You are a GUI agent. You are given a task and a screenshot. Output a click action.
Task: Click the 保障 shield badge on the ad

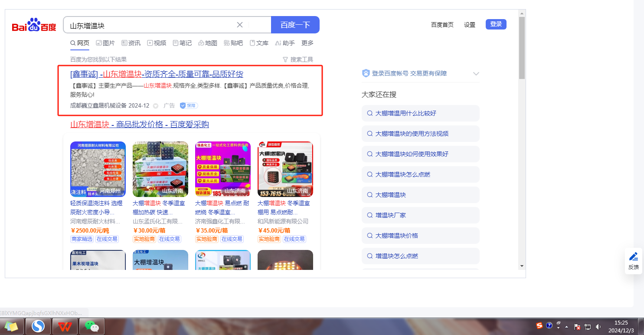(189, 105)
